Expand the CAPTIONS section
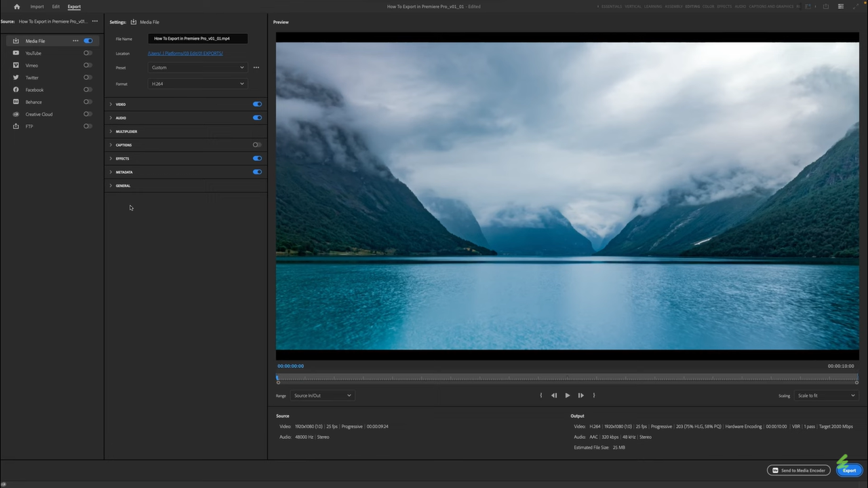The height and width of the screenshot is (488, 868). tap(111, 145)
